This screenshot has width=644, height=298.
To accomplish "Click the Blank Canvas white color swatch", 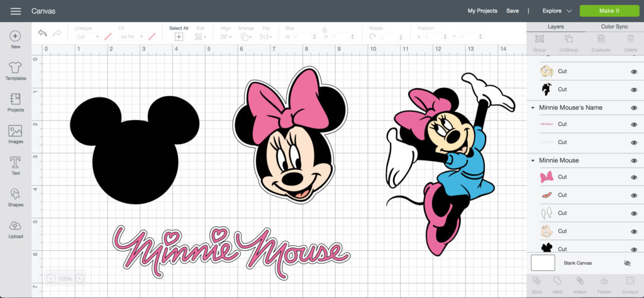I will tap(543, 263).
